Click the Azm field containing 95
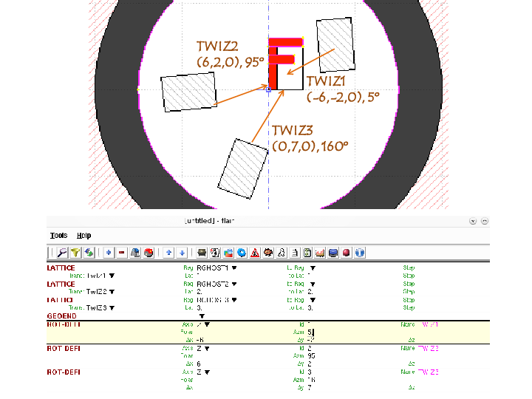532x399 pixels. coord(312,356)
